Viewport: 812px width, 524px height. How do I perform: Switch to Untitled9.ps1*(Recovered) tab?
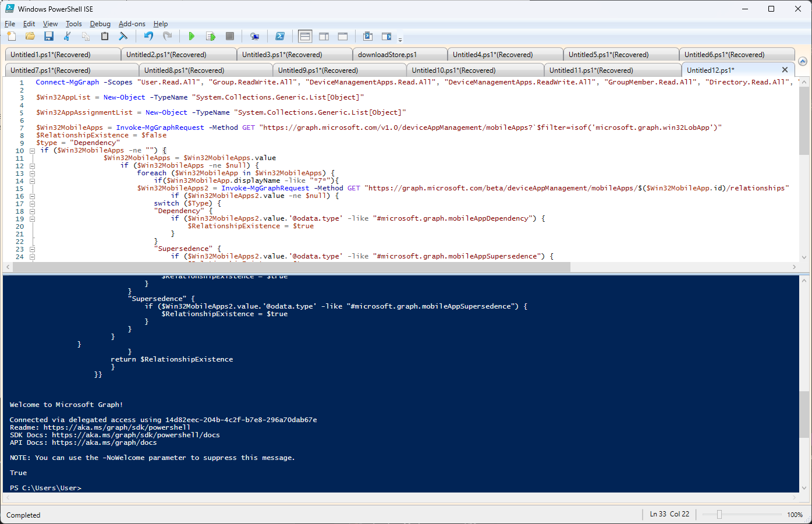click(x=339, y=70)
